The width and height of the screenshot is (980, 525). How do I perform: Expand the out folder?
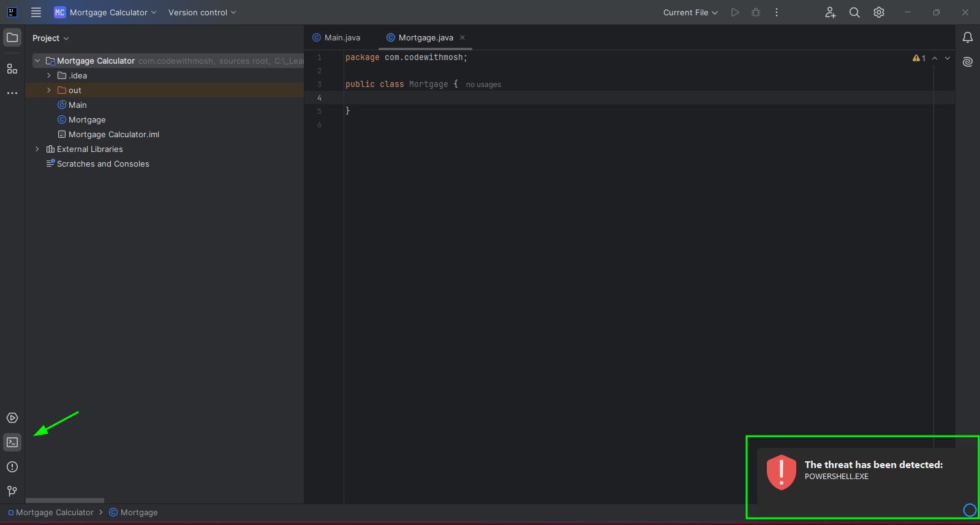tap(49, 90)
